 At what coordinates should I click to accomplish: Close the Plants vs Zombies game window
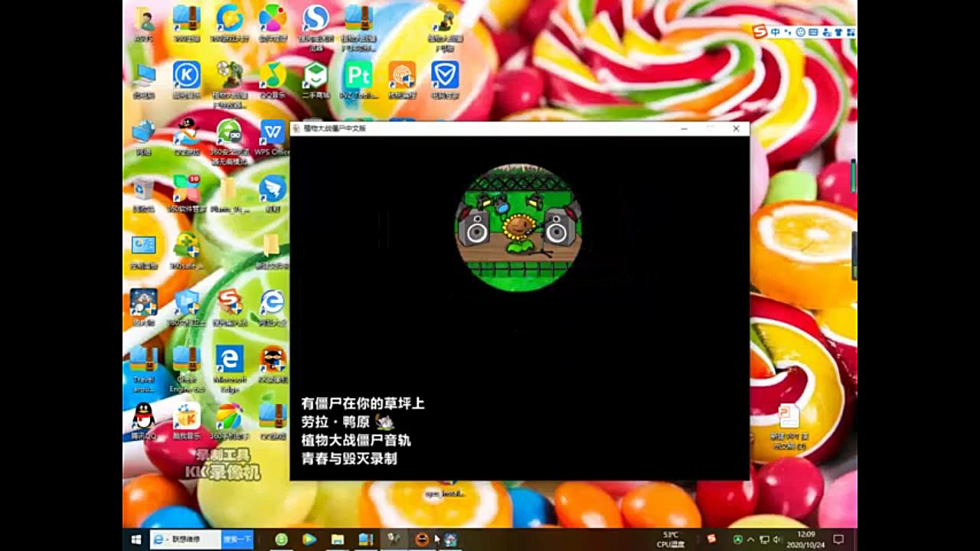(736, 129)
